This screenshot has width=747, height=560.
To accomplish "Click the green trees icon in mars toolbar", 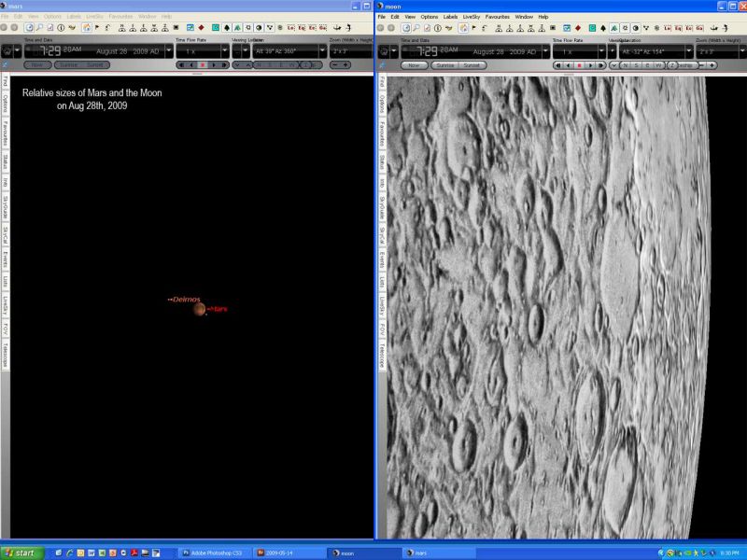I will [x=237, y=28].
